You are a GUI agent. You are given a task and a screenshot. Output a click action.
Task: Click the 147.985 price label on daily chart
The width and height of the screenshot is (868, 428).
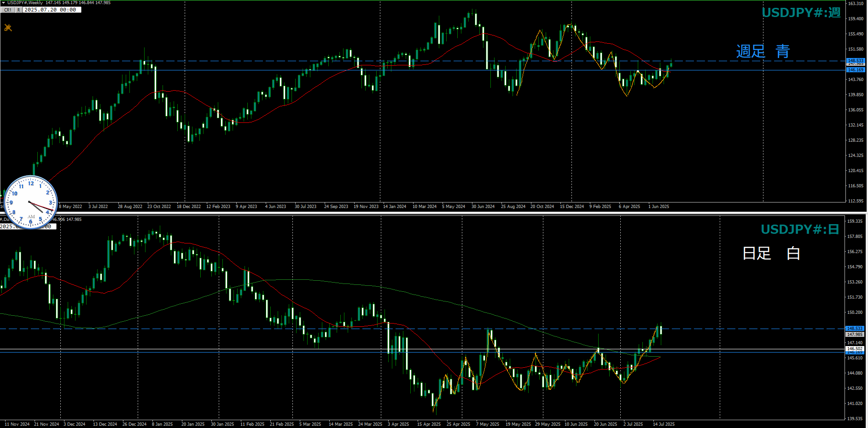tap(855, 335)
